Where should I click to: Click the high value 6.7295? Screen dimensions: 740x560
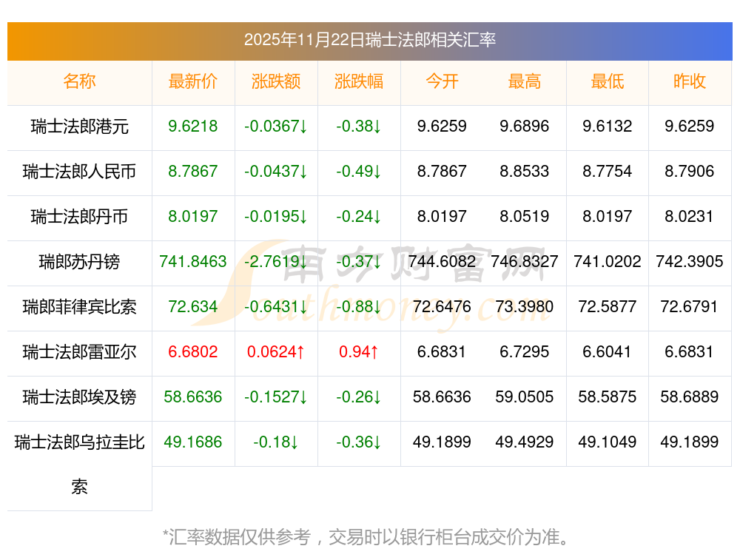(x=525, y=351)
